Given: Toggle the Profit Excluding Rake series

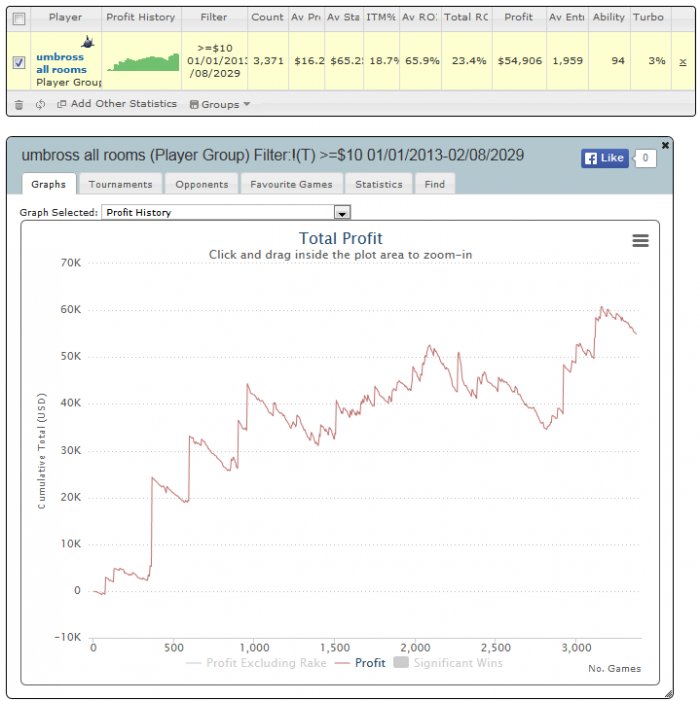Looking at the screenshot, I should [256, 663].
